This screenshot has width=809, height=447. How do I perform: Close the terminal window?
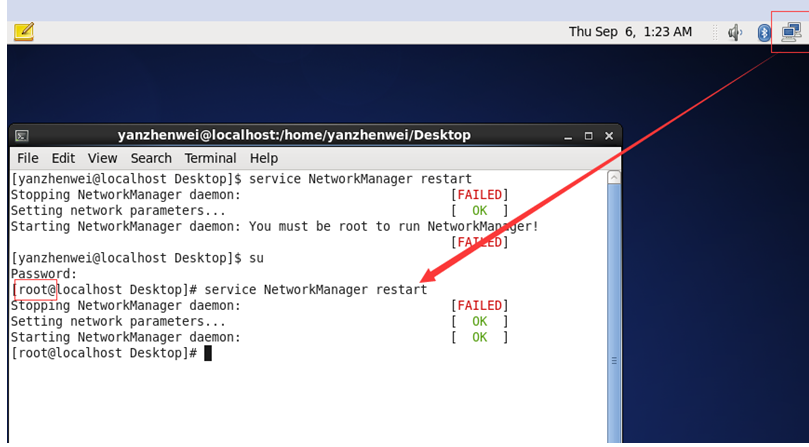[609, 136]
